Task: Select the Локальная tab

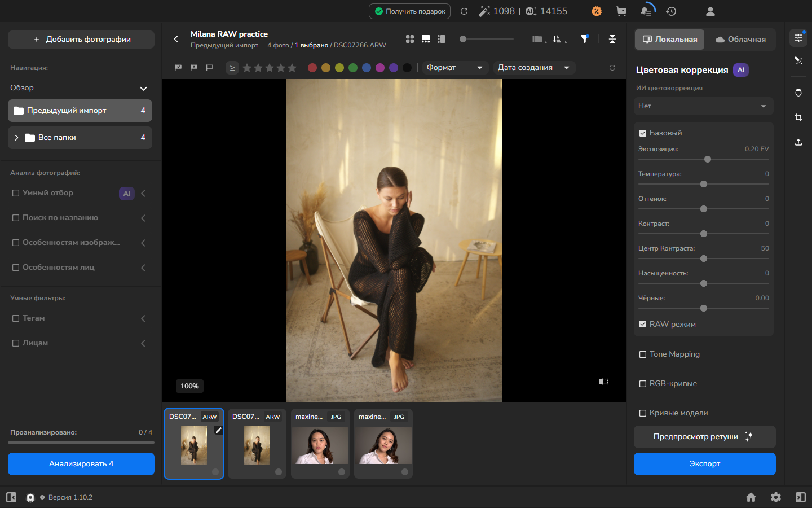Action: tap(670, 40)
